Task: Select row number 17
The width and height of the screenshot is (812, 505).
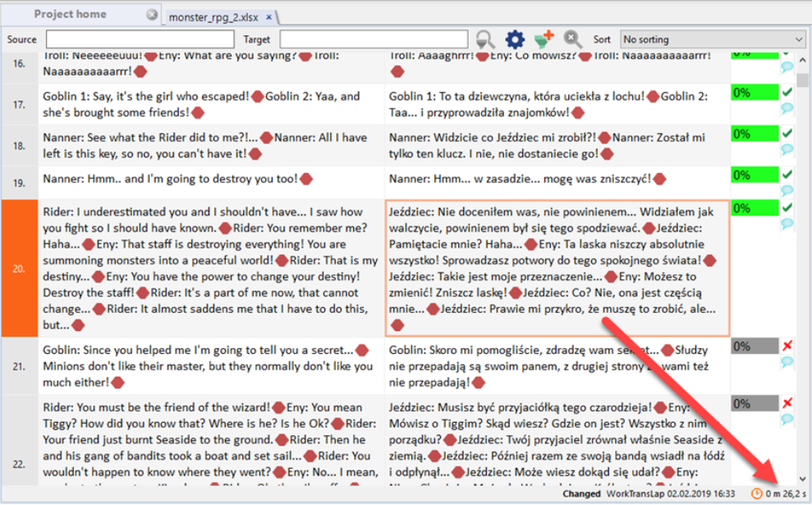Action: tap(19, 104)
